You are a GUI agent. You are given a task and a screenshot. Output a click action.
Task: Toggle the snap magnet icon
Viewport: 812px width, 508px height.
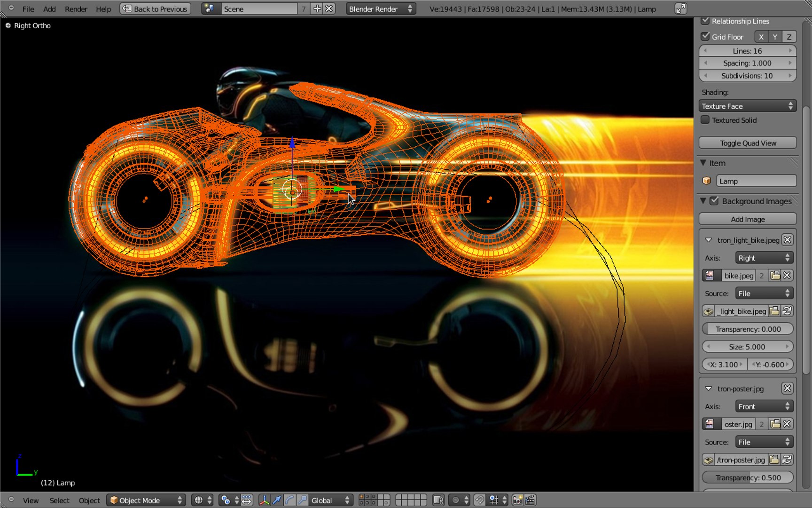tap(479, 500)
